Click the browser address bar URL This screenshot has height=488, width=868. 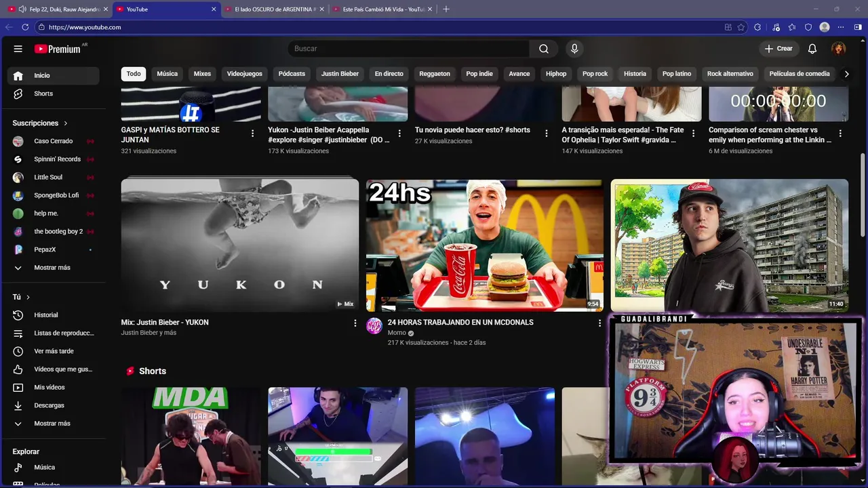coord(85,27)
